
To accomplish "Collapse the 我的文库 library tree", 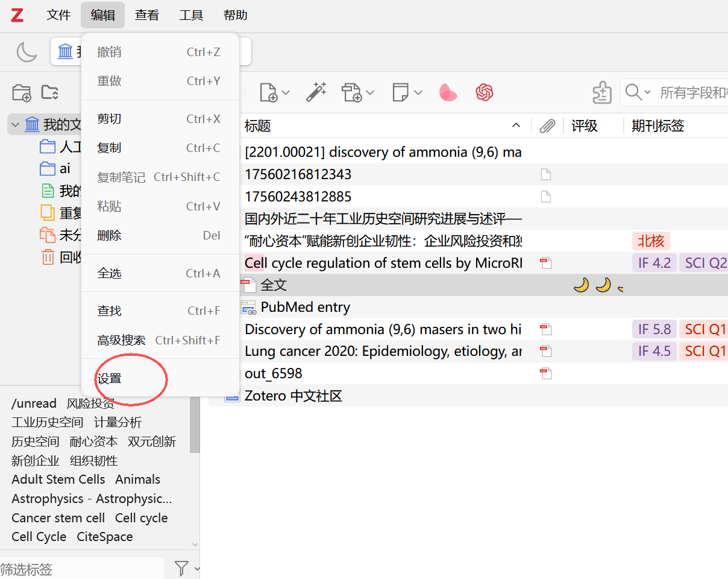I will click(x=15, y=125).
